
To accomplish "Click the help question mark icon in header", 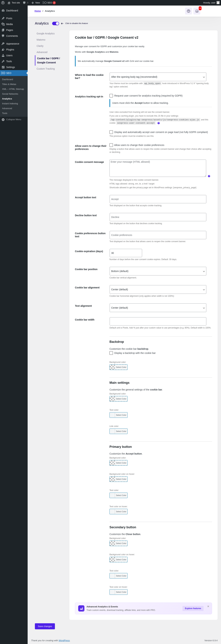I will (189, 11).
